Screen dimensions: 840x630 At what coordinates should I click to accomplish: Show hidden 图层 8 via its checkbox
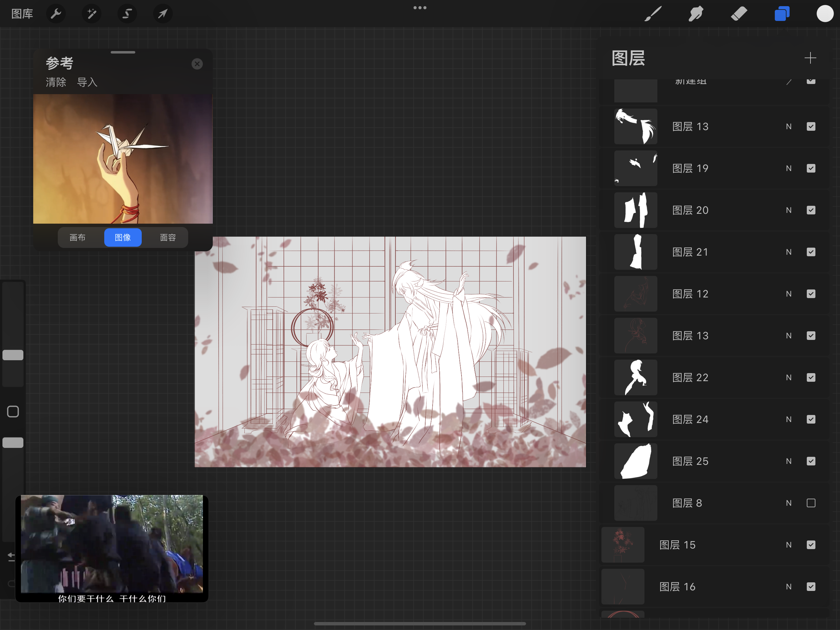click(x=811, y=503)
